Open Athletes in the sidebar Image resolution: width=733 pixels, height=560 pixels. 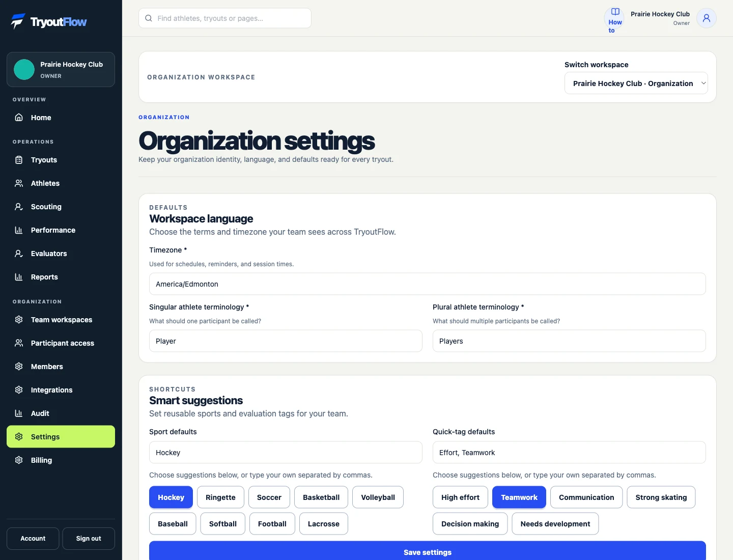[x=61, y=183]
